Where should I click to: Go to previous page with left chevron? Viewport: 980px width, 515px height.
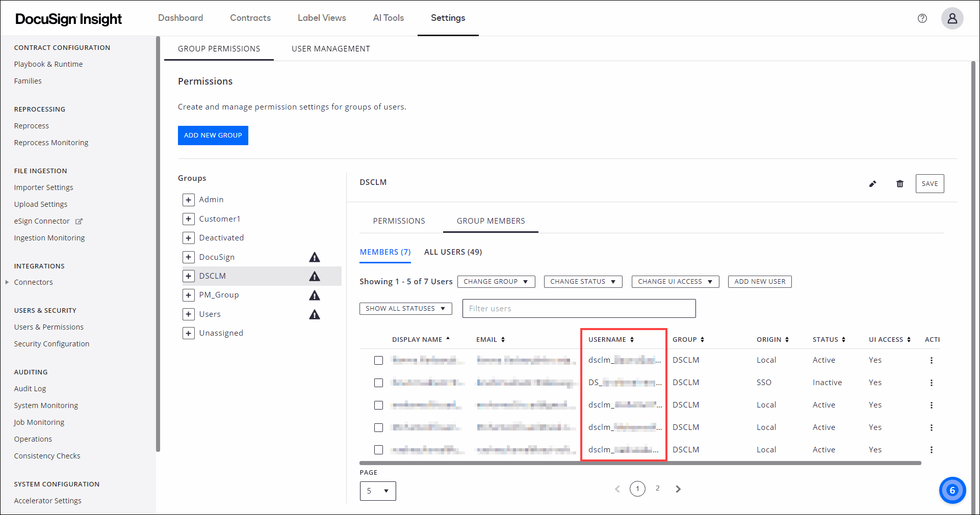coord(617,489)
